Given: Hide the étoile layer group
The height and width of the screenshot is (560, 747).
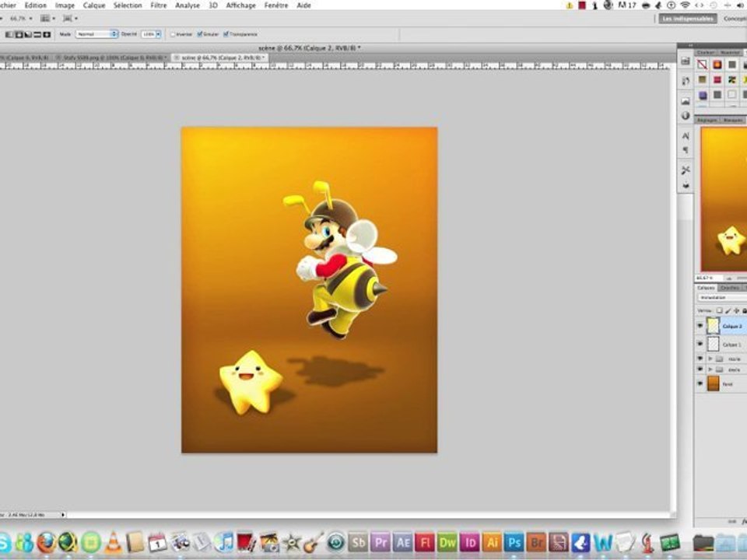Looking at the screenshot, I should tap(700, 369).
